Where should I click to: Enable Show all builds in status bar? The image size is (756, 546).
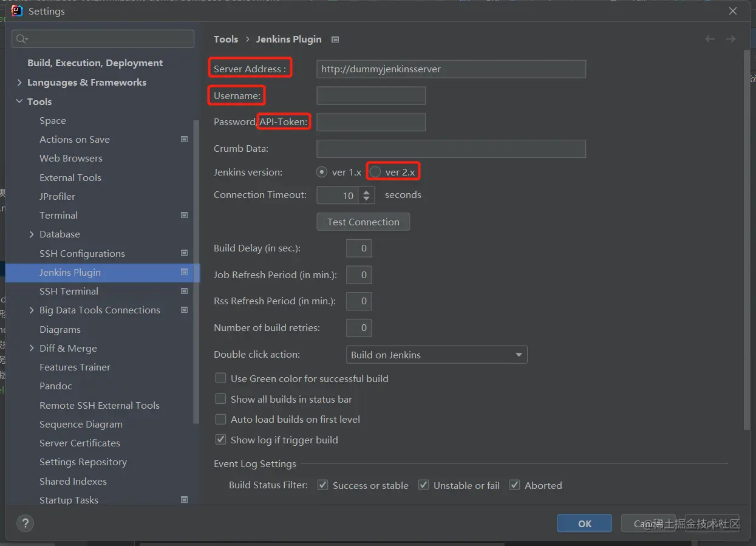pos(221,399)
